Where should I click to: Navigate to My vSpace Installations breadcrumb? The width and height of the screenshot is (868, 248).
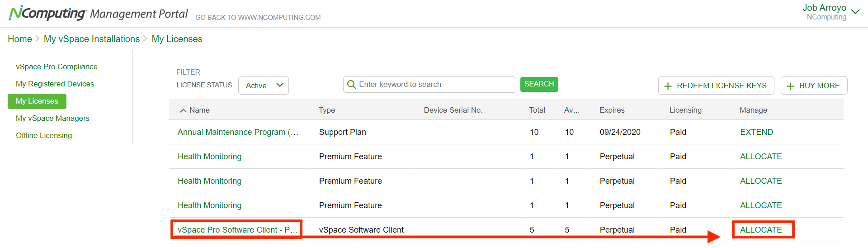coord(92,39)
